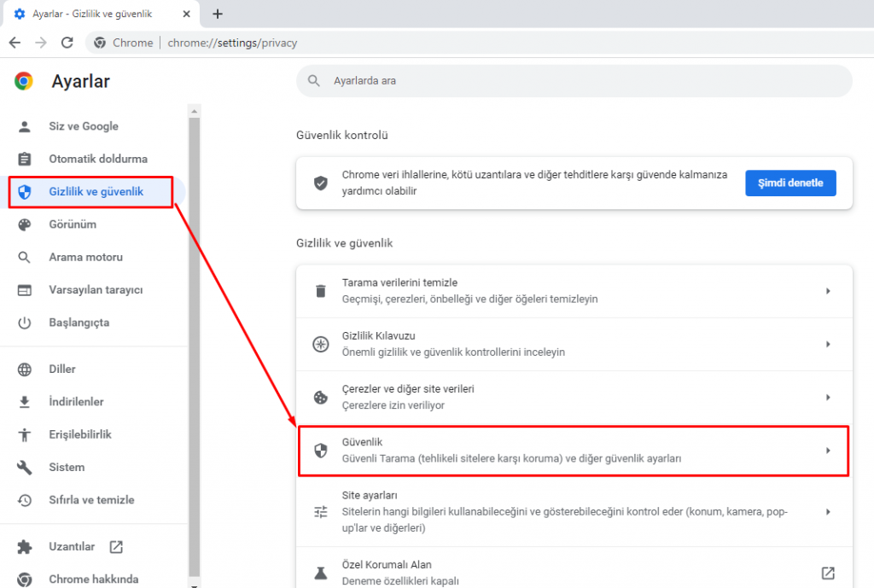Click the palette icon for Görünüm

pyautogui.click(x=25, y=224)
